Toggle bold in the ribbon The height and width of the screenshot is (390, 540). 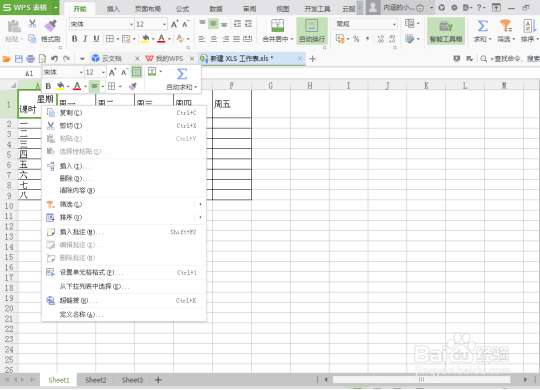coord(74,39)
